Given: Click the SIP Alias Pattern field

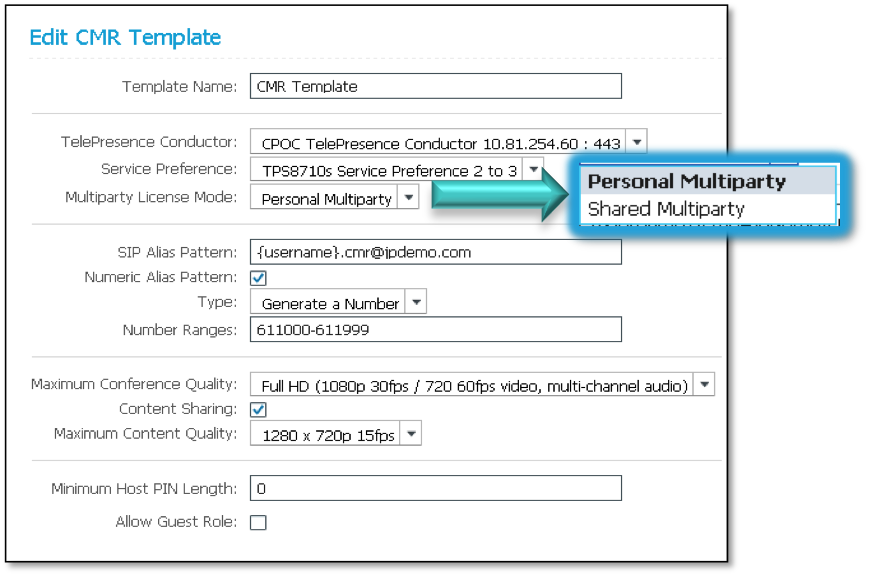Looking at the screenshot, I should [435, 252].
